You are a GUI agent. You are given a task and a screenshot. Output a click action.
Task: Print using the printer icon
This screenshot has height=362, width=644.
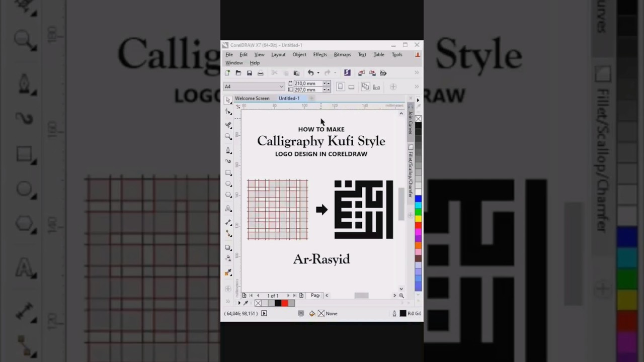point(261,73)
